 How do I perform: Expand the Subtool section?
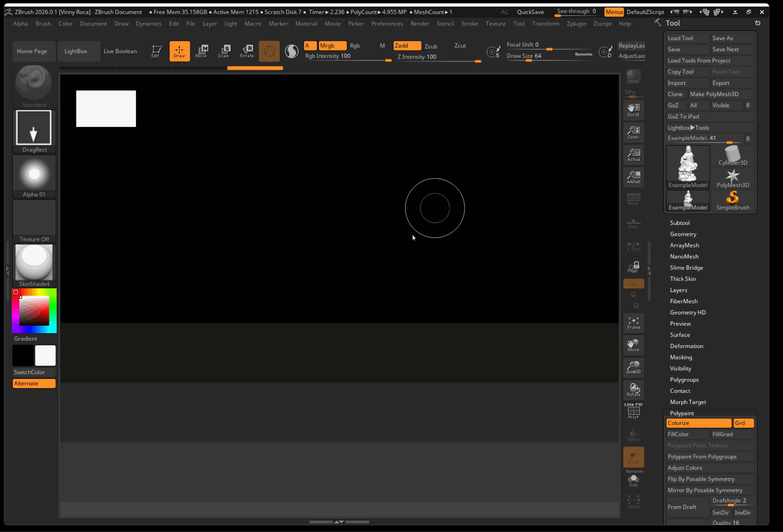[679, 223]
